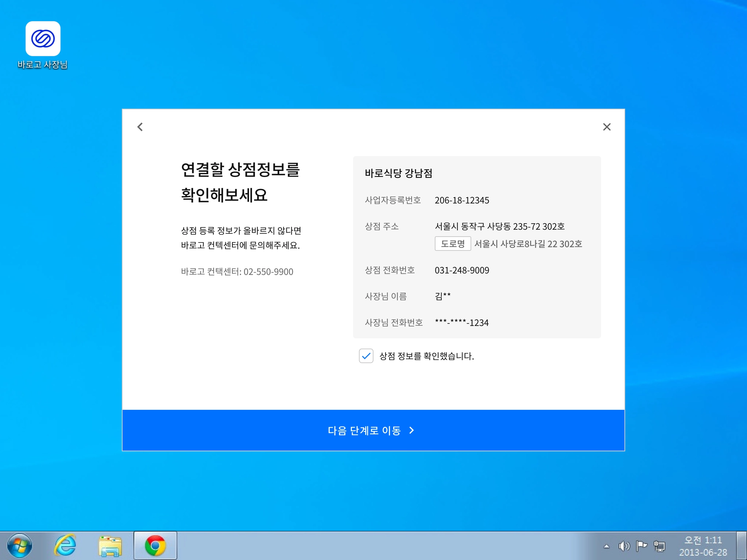Click the 상점 정보를 확인했습니다 label text
Screen dimensions: 747x560
tap(426, 356)
